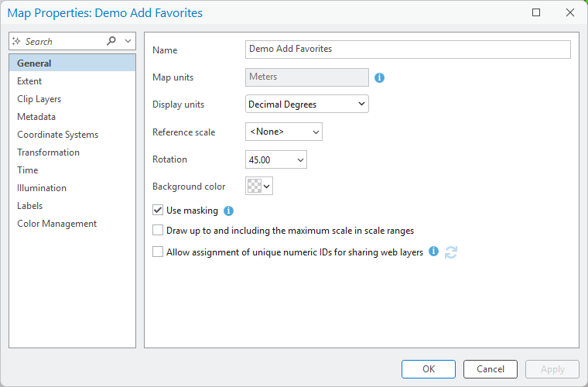The image size is (588, 387).
Task: Click the Cancel button
Action: coord(490,369)
